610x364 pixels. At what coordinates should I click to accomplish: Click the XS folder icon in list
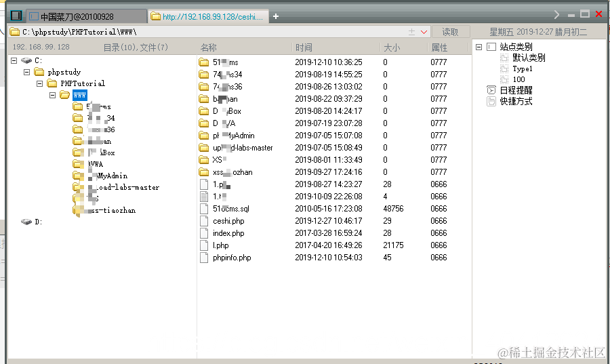click(x=204, y=160)
